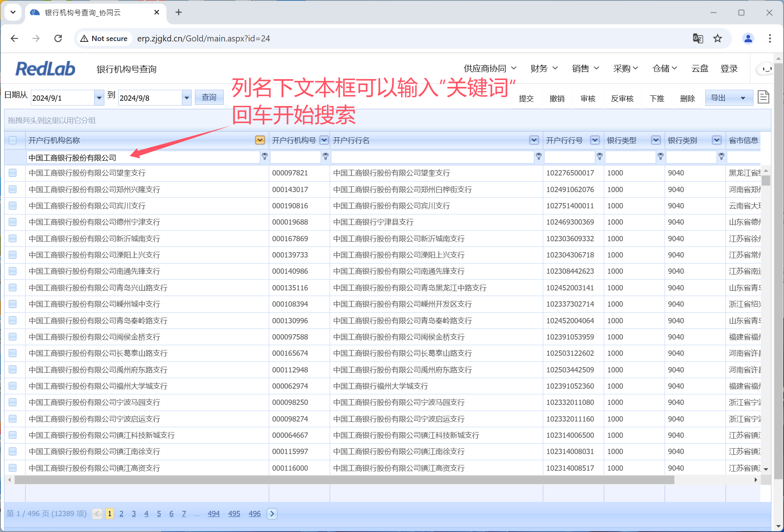The image size is (784, 532).
Task: Go to next page arrow in pager
Action: tap(272, 514)
